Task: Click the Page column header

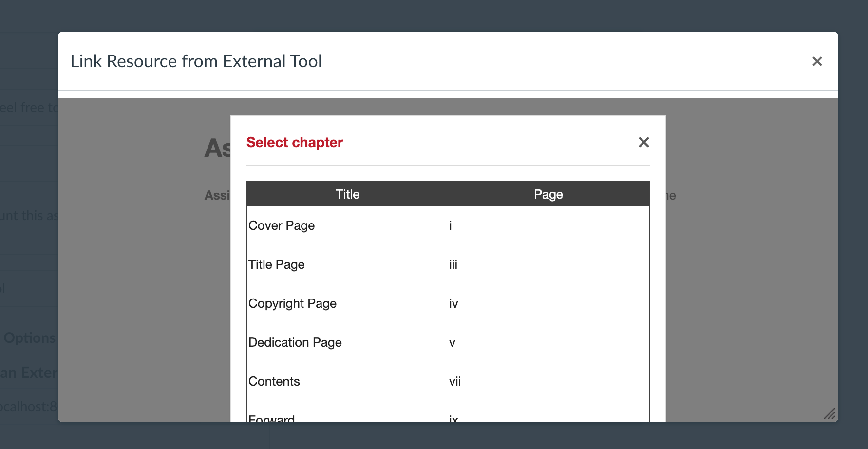Action: (548, 194)
